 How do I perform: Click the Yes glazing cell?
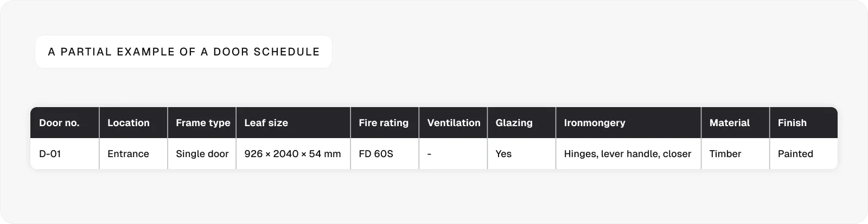tap(521, 154)
